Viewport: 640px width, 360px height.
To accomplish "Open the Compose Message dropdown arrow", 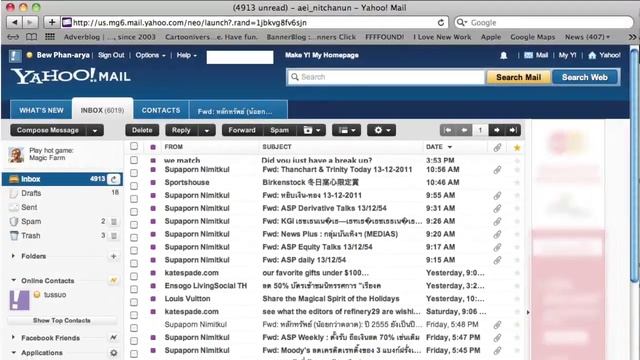I will 95,131.
